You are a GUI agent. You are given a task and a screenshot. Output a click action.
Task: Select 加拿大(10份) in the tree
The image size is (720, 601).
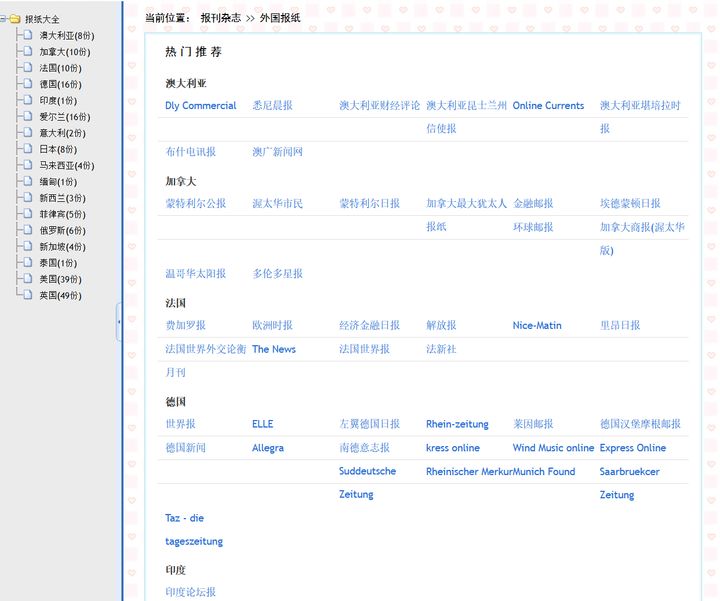[x=65, y=52]
